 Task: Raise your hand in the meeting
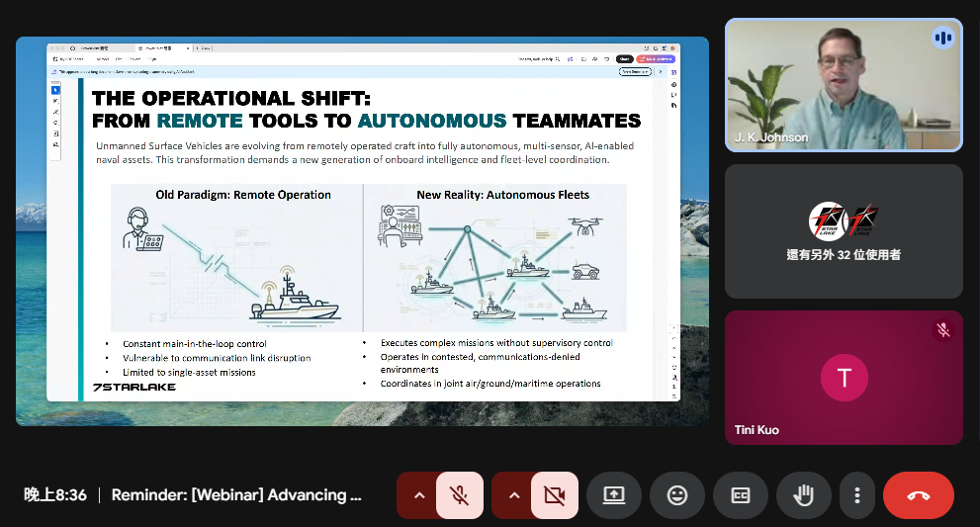tap(804, 495)
